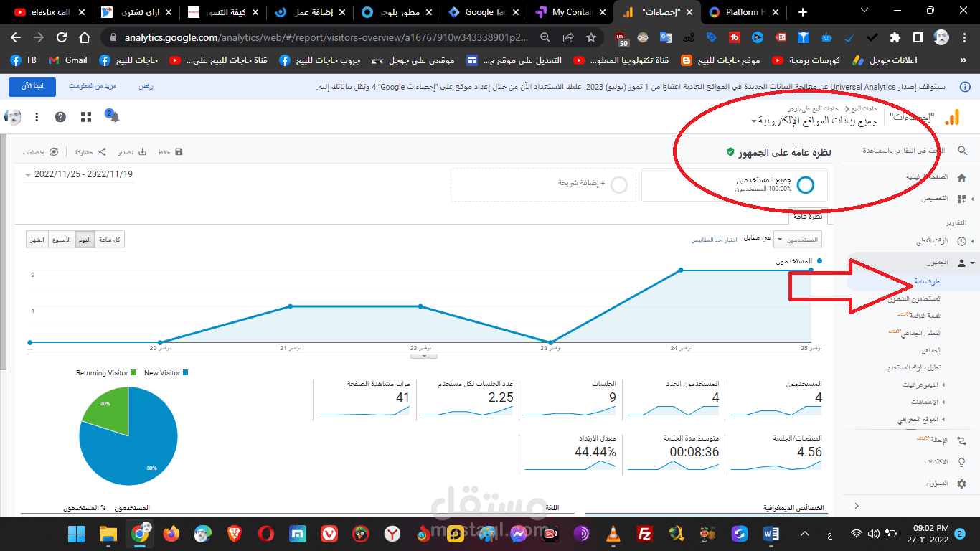Click the Windows Start button
980x551 pixels.
point(76,534)
